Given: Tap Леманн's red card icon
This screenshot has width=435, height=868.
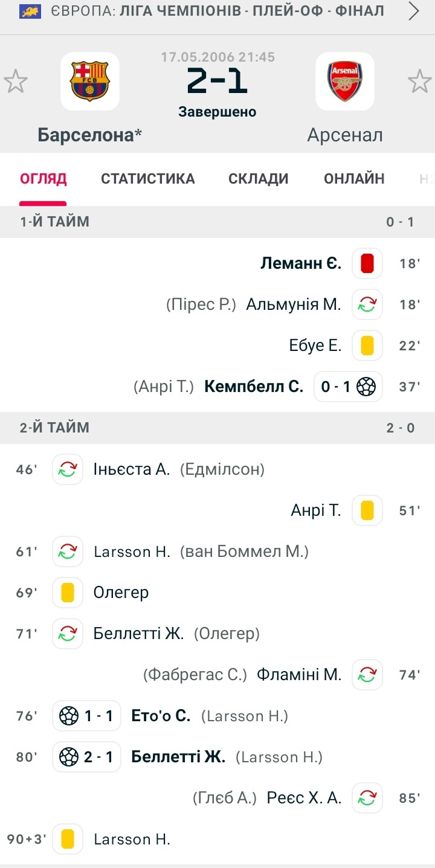Looking at the screenshot, I should [x=367, y=263].
